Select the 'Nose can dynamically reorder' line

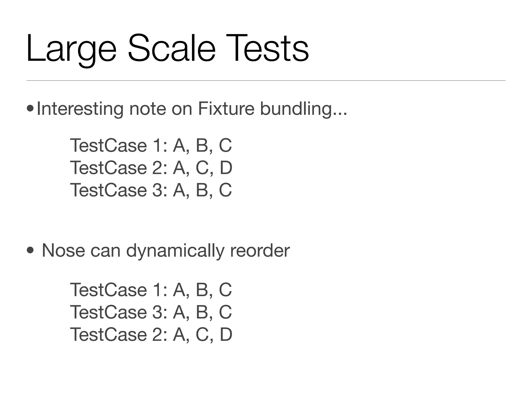click(x=165, y=250)
